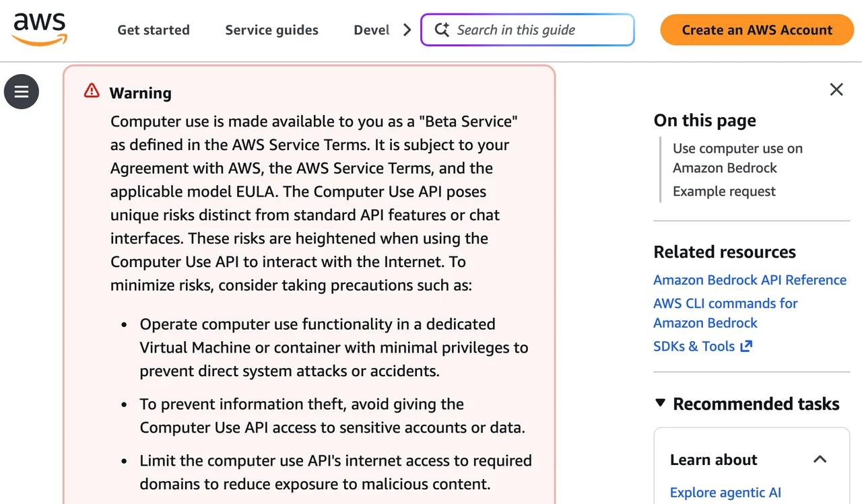Close the On this page panel
This screenshot has height=504, width=862.
836,89
